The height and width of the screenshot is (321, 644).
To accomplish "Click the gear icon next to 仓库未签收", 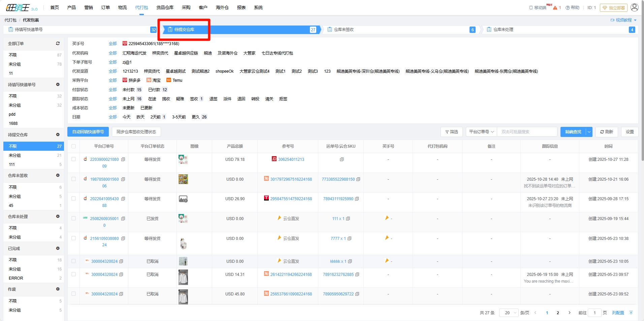I will pos(58,175).
